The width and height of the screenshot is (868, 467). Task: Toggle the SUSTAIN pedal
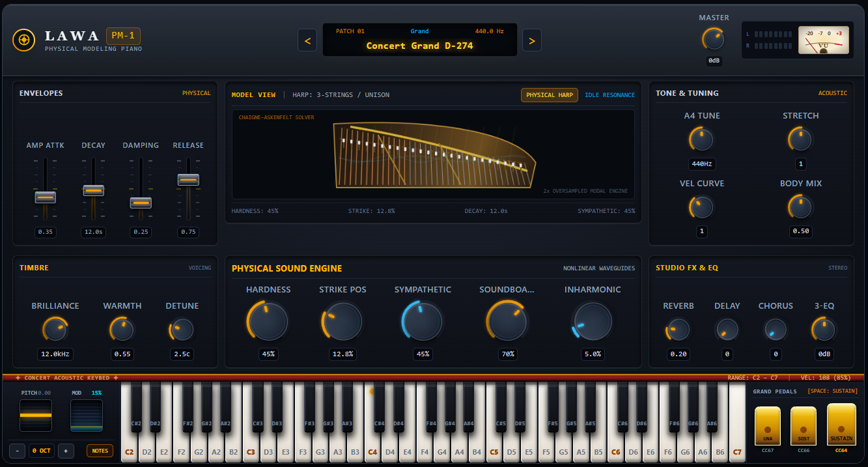click(841, 425)
